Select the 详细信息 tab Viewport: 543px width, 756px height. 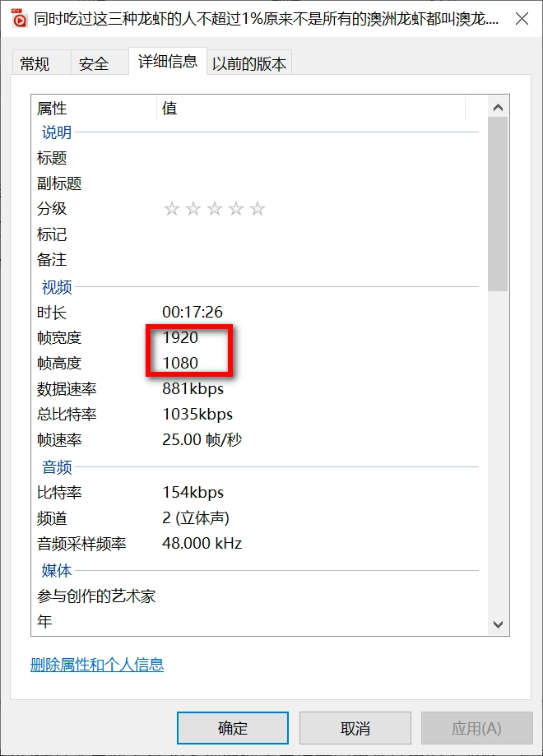[x=168, y=61]
